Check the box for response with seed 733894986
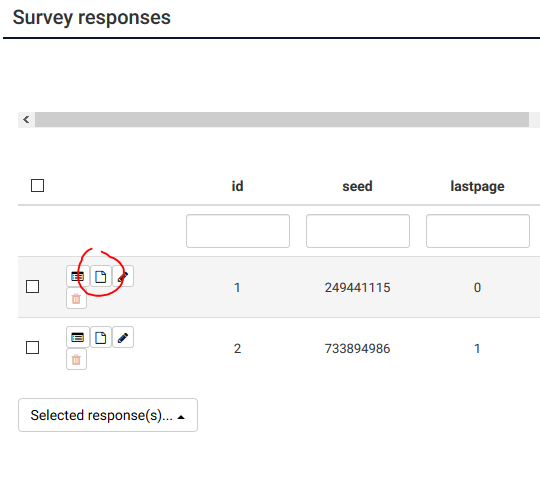This screenshot has height=480, width=540. [33, 347]
